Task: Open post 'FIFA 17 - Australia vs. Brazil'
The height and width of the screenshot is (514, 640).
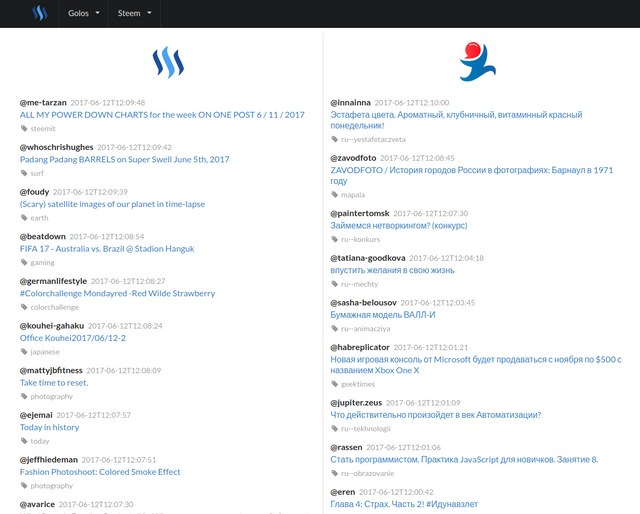Action: point(107,249)
